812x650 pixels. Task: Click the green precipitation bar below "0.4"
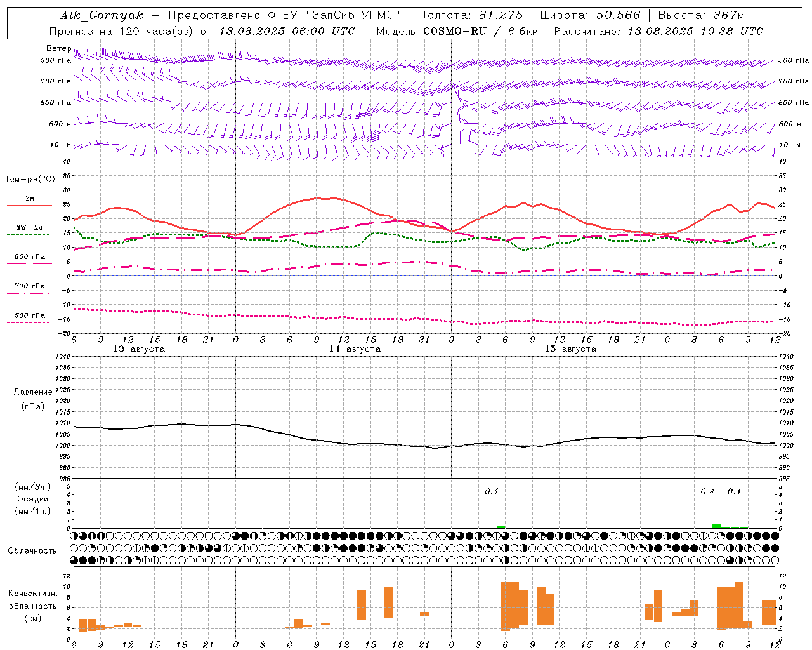coord(716,526)
